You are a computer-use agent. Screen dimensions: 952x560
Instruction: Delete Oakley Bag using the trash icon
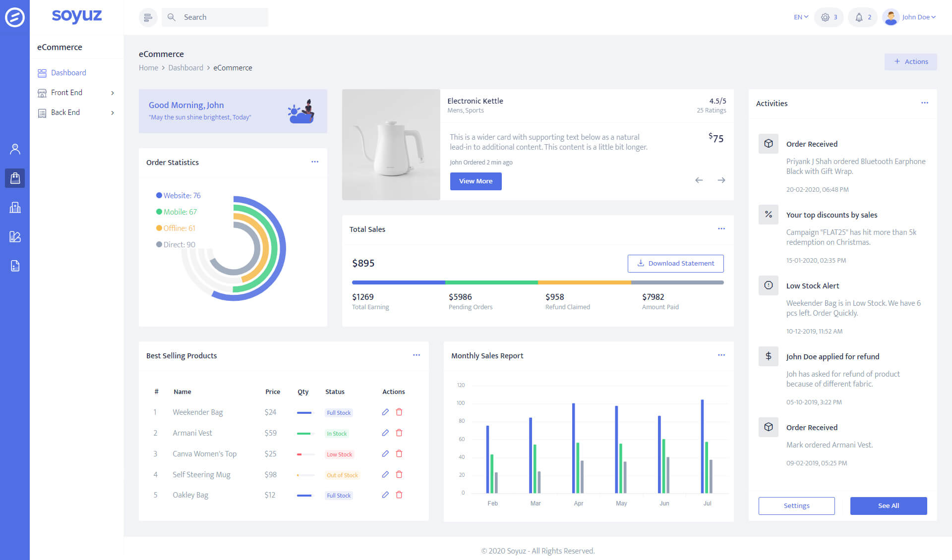coord(399,495)
